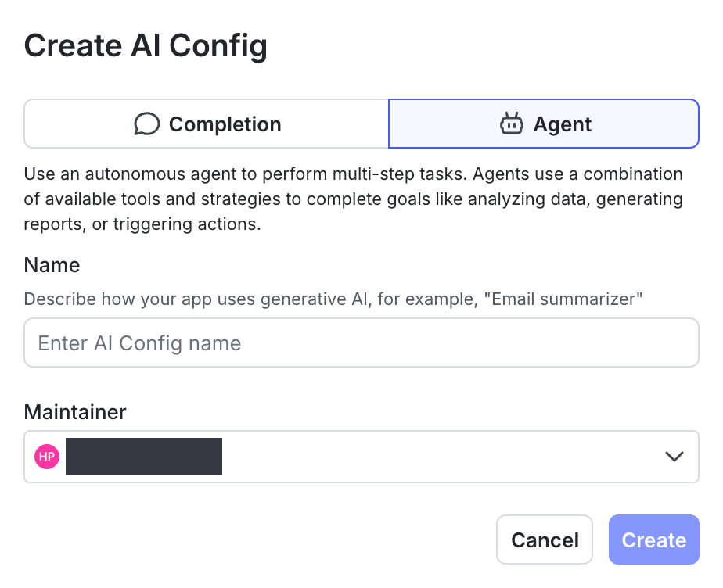723x588 pixels.
Task: Click the chevron on the Maintainer field
Action: (674, 456)
